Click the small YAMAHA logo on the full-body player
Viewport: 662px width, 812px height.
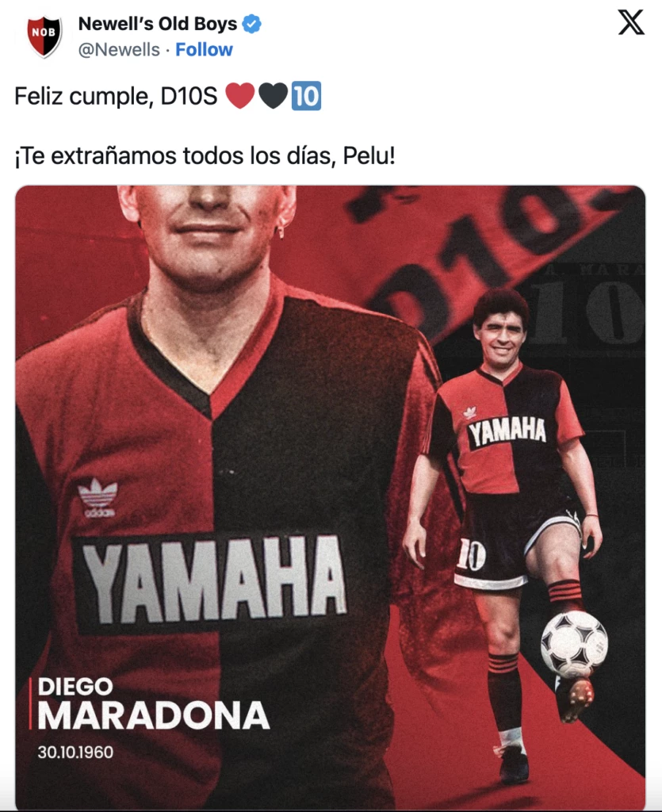[507, 433]
